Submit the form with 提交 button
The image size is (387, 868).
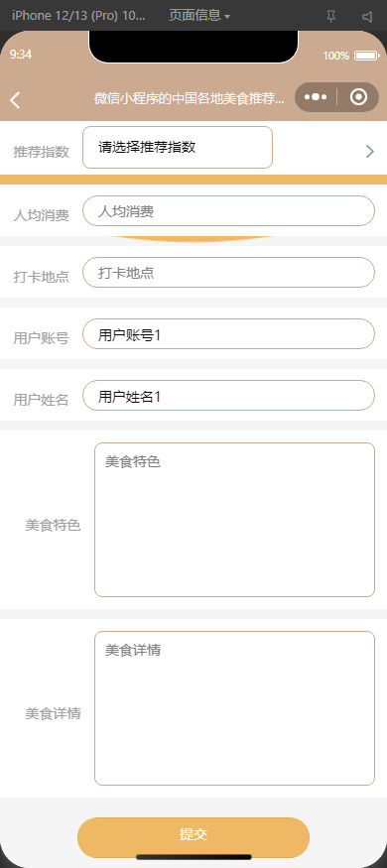pyautogui.click(x=193, y=837)
